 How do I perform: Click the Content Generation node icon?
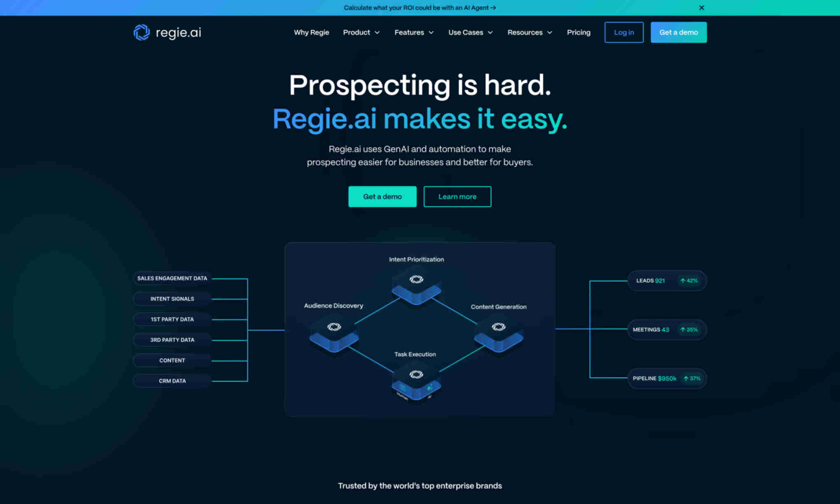[498, 327]
